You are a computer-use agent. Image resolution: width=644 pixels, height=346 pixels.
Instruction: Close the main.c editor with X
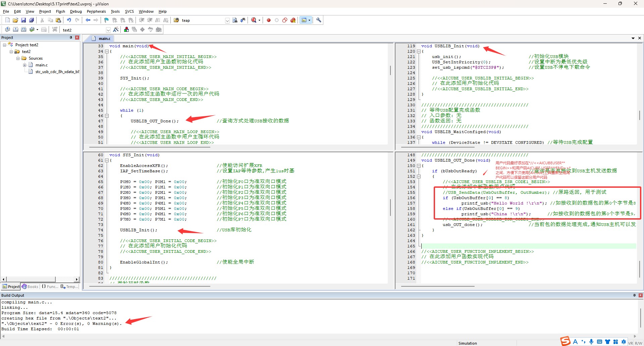pyautogui.click(x=640, y=38)
